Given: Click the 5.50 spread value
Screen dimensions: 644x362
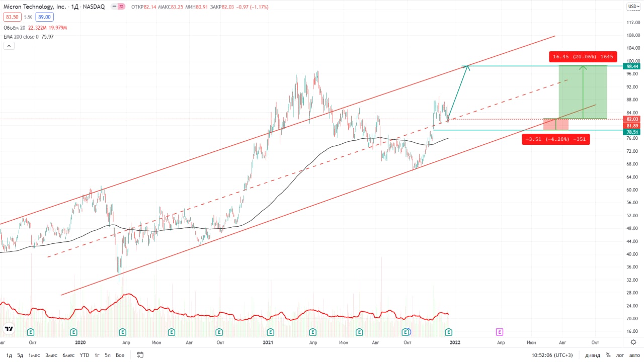Looking at the screenshot, I should [28, 17].
